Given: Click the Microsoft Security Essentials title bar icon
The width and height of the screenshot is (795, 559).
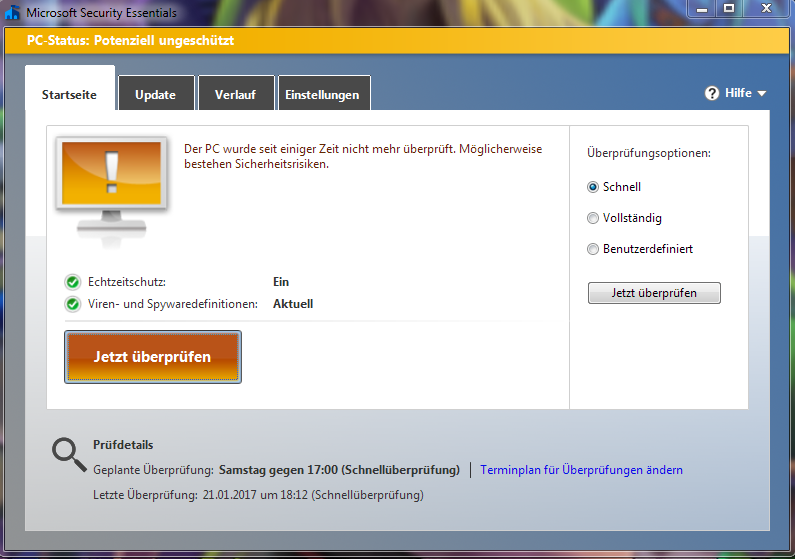Looking at the screenshot, I should [x=12, y=12].
